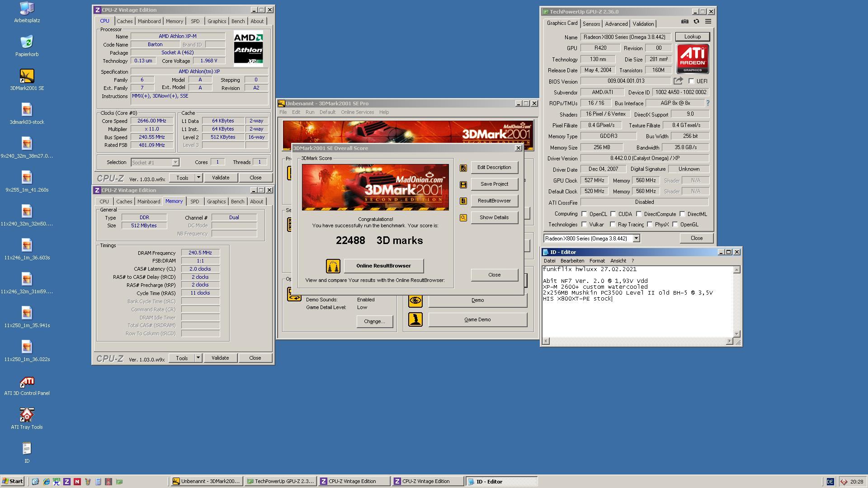
Task: Click Editor vertical scrollbar up arrow
Action: [736, 270]
